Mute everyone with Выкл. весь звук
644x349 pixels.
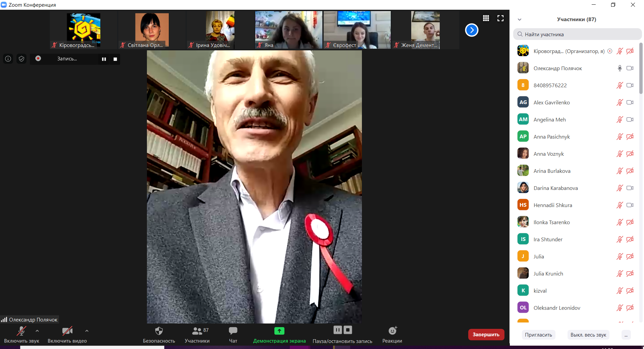click(588, 335)
